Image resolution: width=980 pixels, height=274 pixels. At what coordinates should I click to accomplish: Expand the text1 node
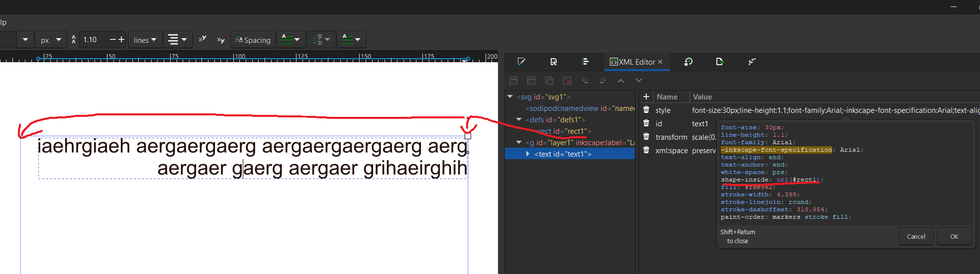528,154
